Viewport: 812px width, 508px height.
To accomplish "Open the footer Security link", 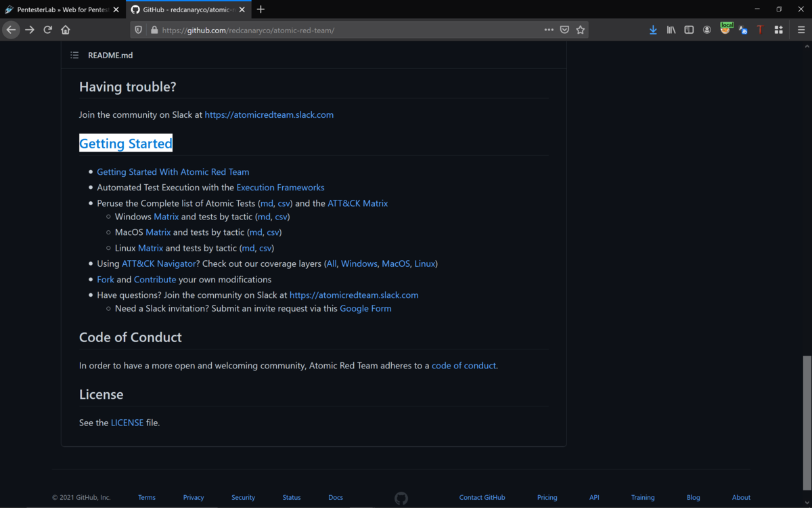I will tap(243, 497).
